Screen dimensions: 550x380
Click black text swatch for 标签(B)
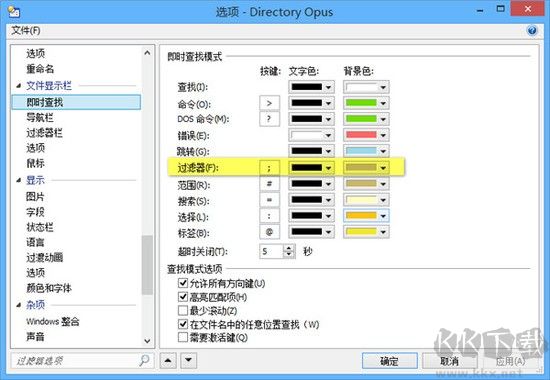(x=307, y=232)
